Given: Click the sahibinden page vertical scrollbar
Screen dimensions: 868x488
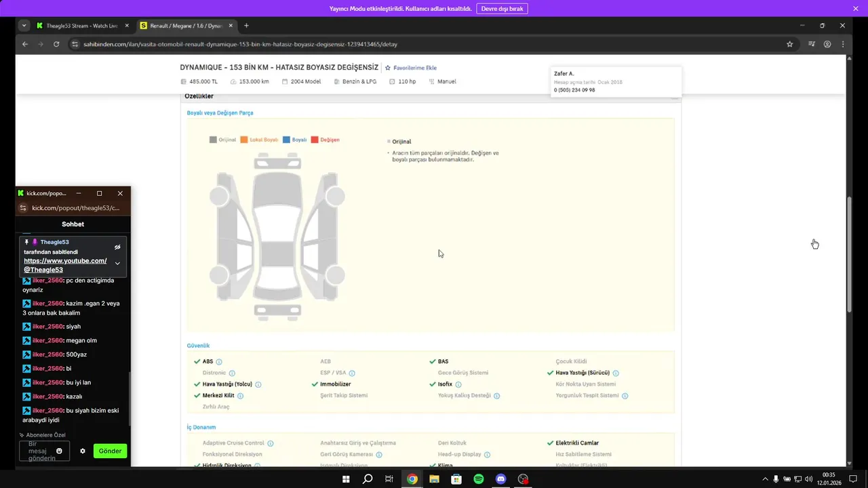Looking at the screenshot, I should tap(849, 254).
